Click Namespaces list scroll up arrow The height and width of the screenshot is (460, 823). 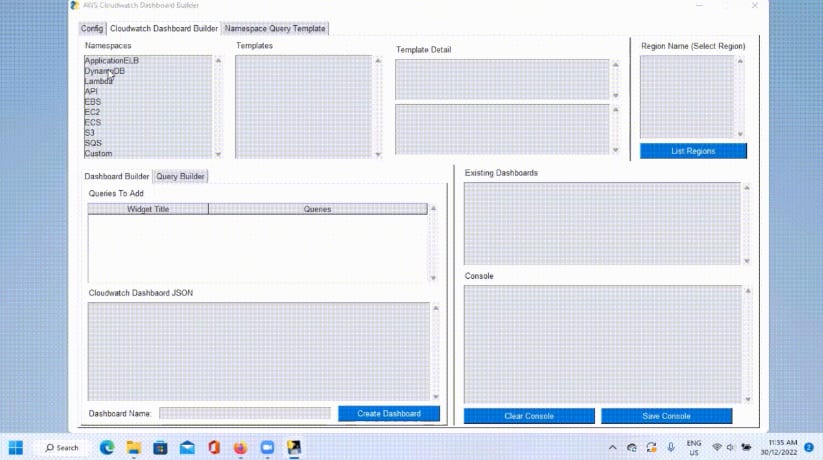(x=218, y=60)
